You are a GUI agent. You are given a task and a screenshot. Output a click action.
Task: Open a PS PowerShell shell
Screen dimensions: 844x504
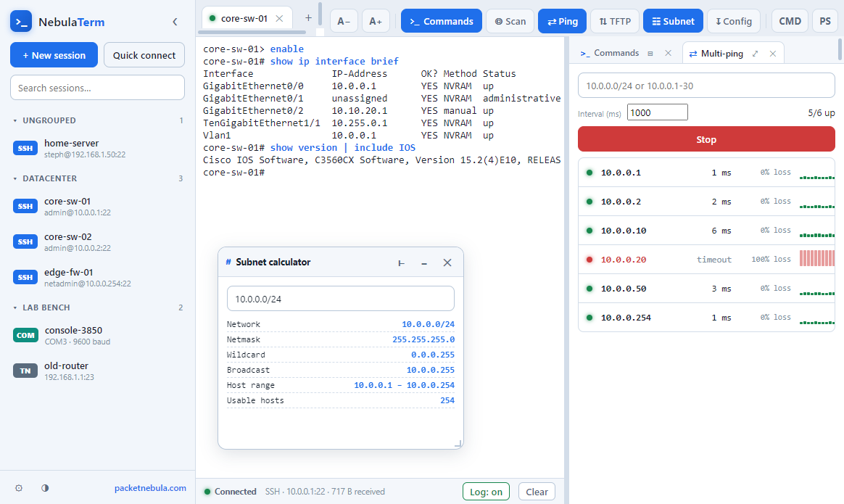(825, 21)
